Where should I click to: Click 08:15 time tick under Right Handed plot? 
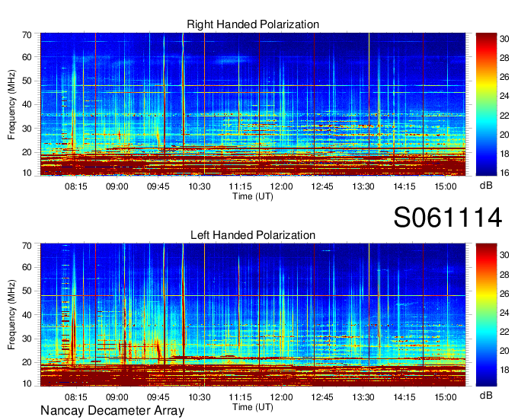[76, 186]
